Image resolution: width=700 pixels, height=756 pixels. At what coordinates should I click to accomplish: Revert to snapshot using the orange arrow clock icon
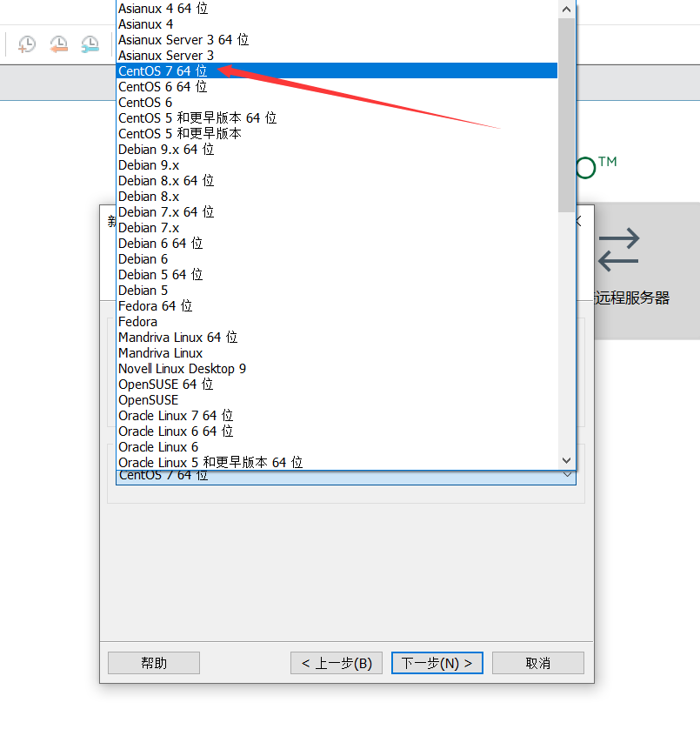pyautogui.click(x=58, y=44)
